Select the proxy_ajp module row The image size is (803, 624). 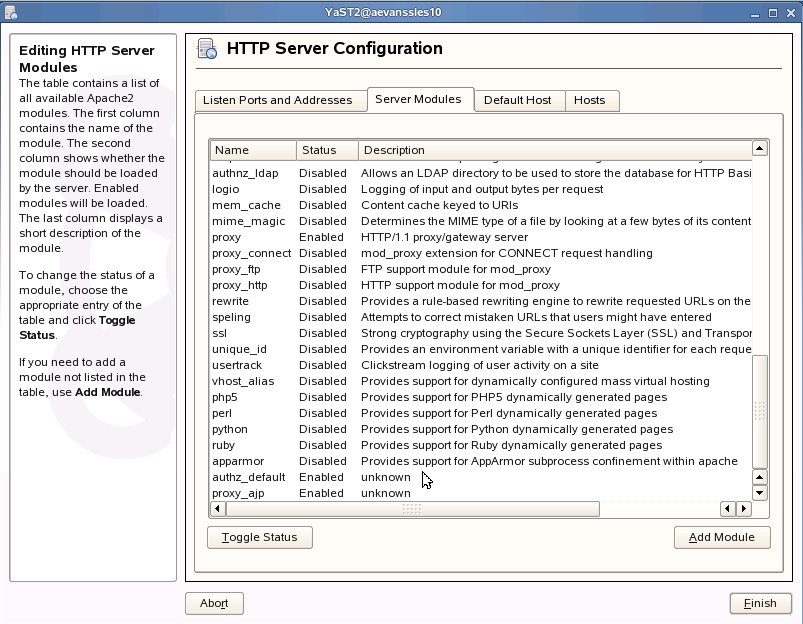(x=481, y=493)
